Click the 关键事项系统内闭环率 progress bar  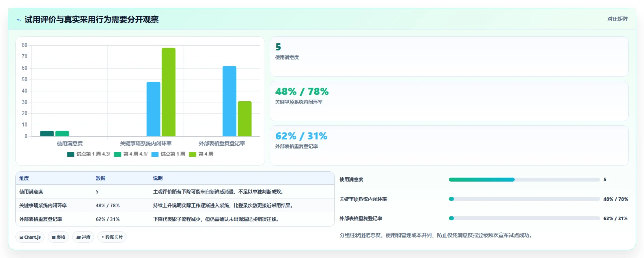click(524, 199)
